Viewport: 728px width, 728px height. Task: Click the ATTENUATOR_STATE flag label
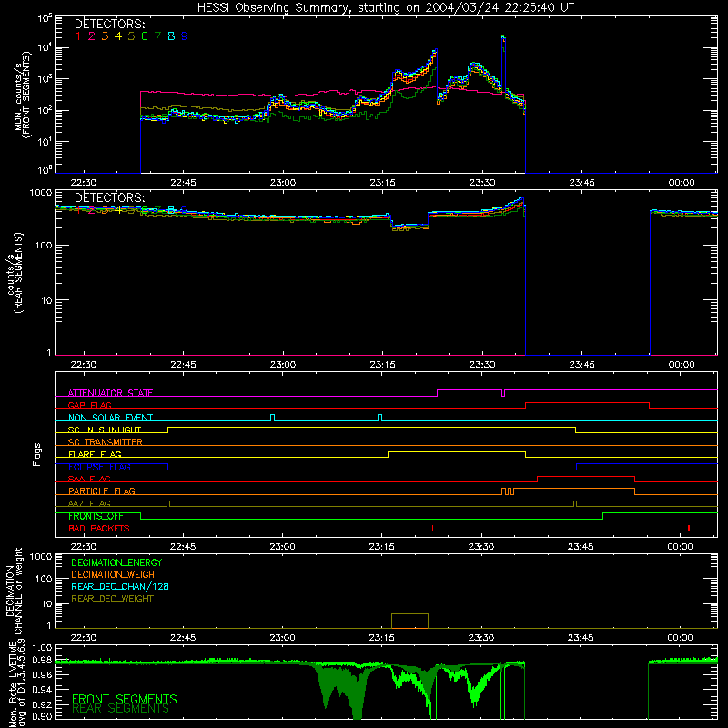point(110,393)
